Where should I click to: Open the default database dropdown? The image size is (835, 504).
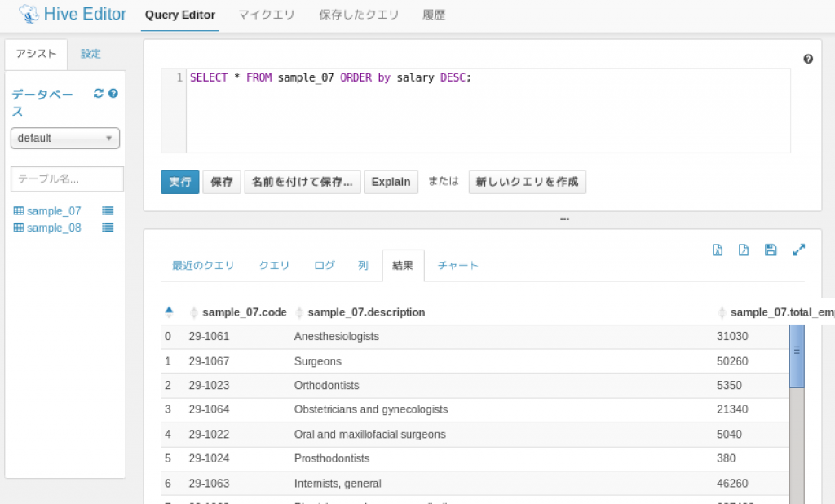click(65, 138)
